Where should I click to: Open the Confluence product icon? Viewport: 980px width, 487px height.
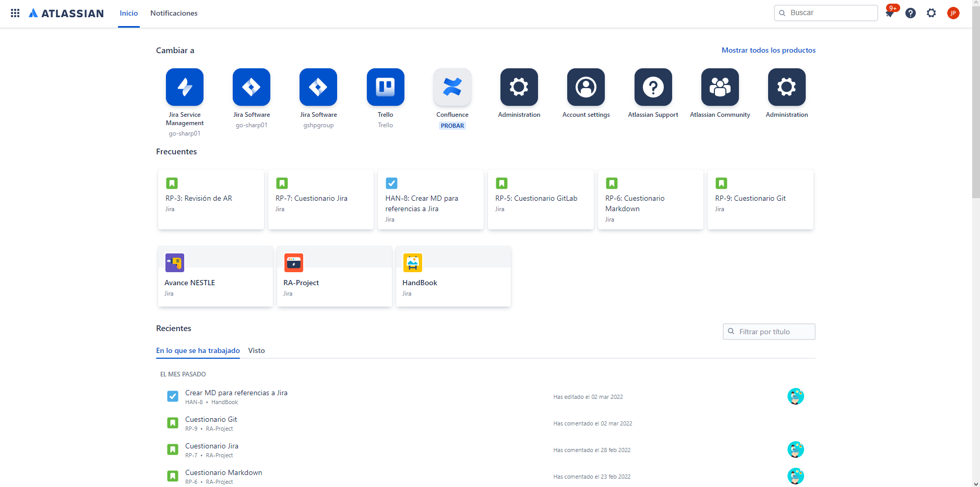point(452,87)
